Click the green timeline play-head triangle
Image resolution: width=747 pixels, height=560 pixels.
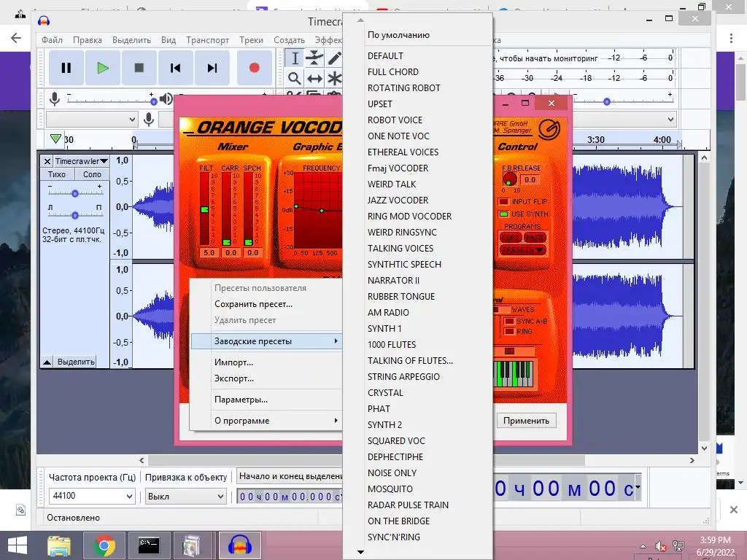coord(55,139)
